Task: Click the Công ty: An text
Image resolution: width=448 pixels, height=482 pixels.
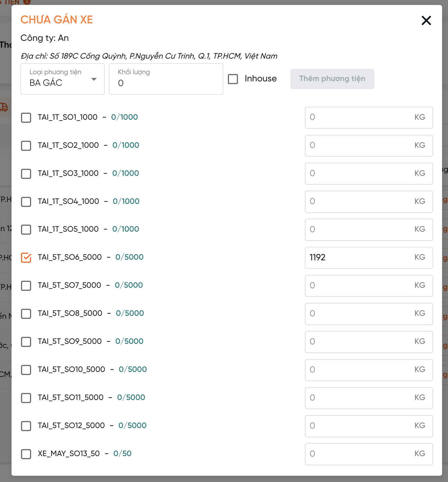Action: tap(45, 38)
